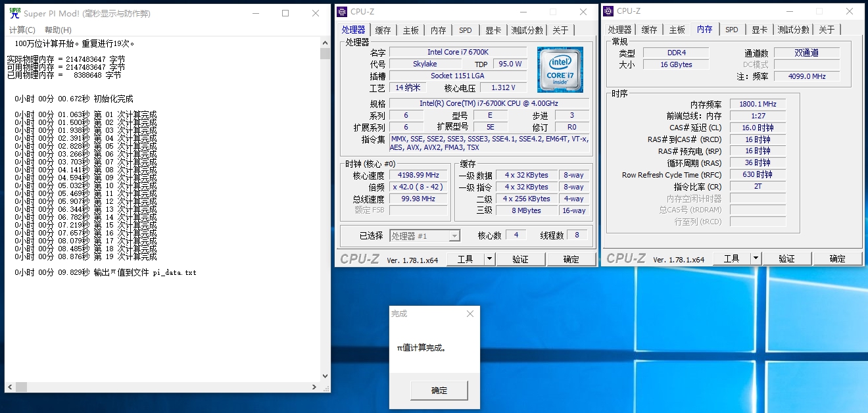Open the SPD tab in left CPU-Z window
This screenshot has width=868, height=413.
pyautogui.click(x=466, y=29)
